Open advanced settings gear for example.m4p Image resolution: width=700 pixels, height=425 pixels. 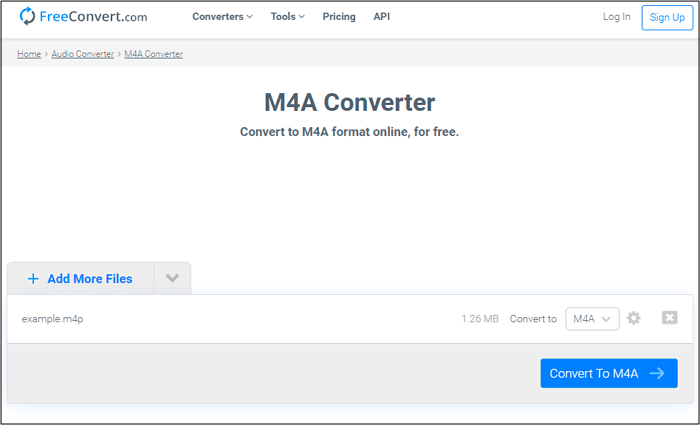click(x=633, y=318)
